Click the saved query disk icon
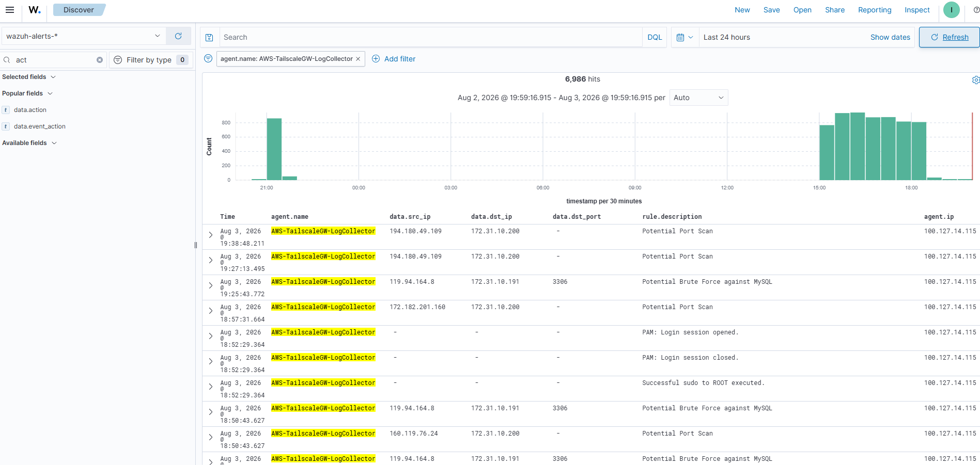Viewport: 980px width, 465px height. 209,37
